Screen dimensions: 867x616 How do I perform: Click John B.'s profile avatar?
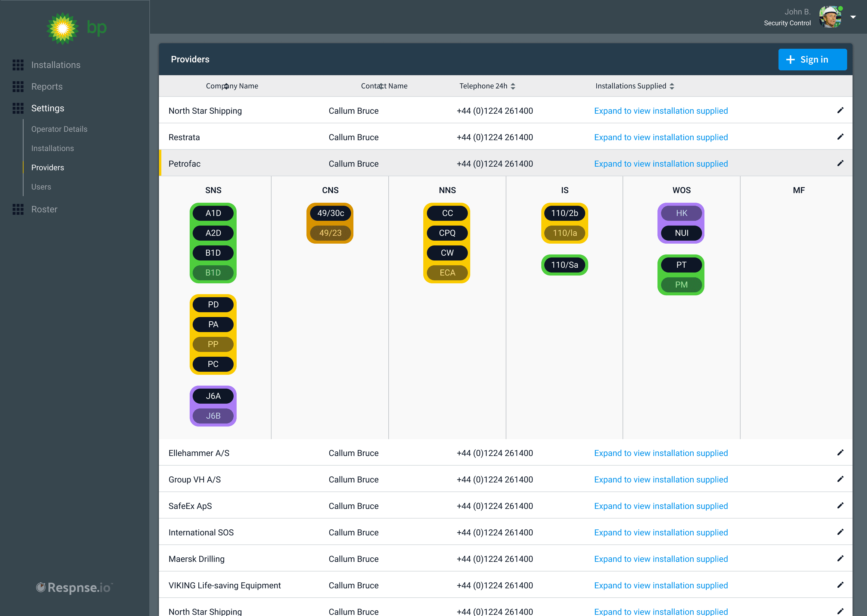830,17
